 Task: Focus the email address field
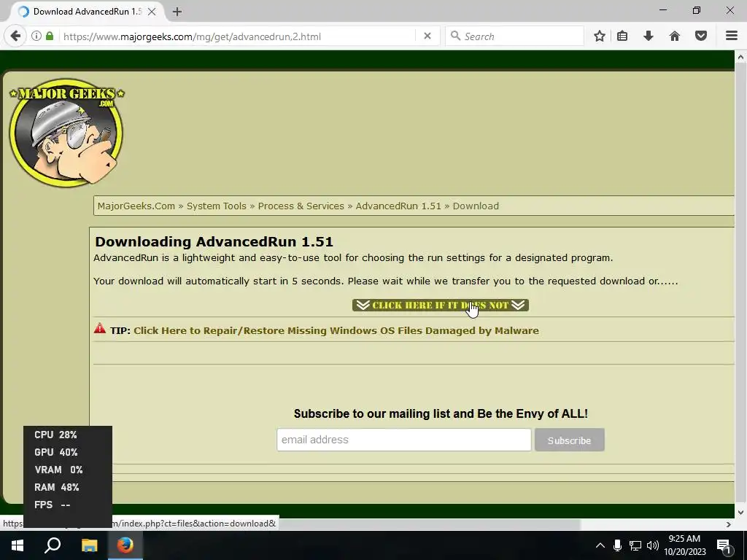click(x=403, y=440)
